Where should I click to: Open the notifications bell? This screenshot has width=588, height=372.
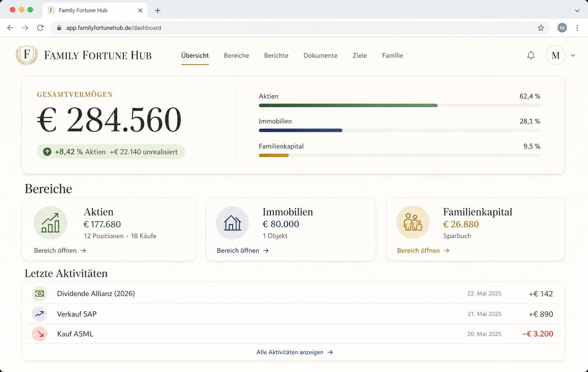pyautogui.click(x=531, y=55)
